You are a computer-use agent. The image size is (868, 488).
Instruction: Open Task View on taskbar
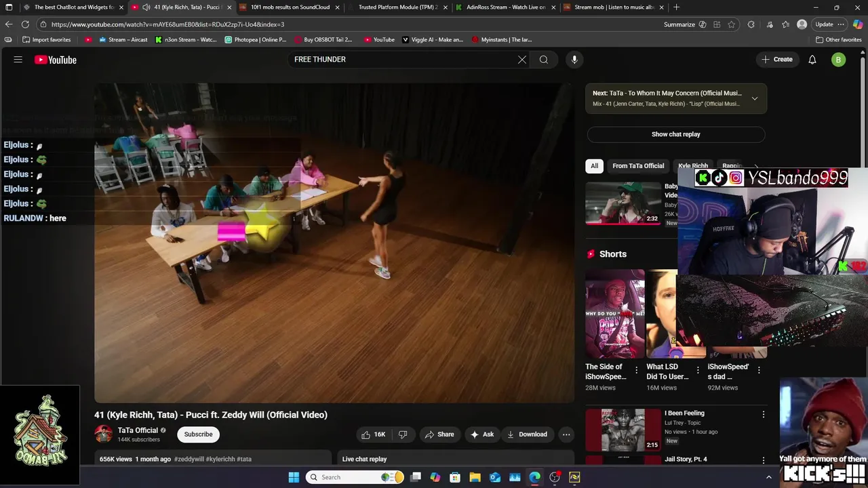click(416, 477)
